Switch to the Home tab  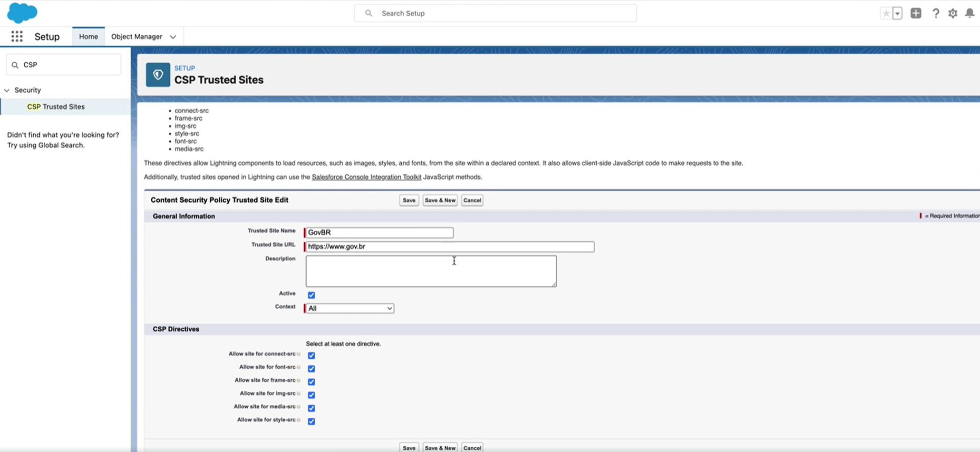click(89, 36)
